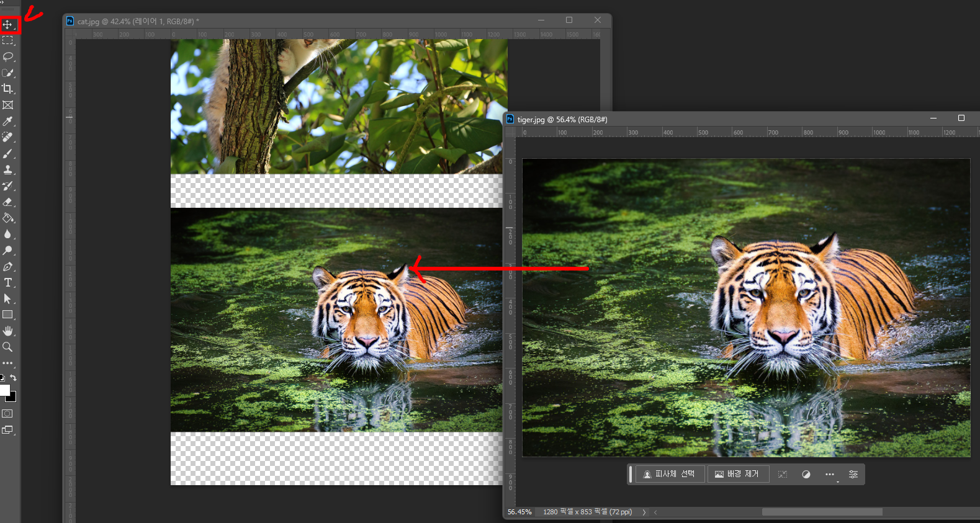Open the black background color swatch
Viewport: 980px width, 523px height.
(12, 398)
